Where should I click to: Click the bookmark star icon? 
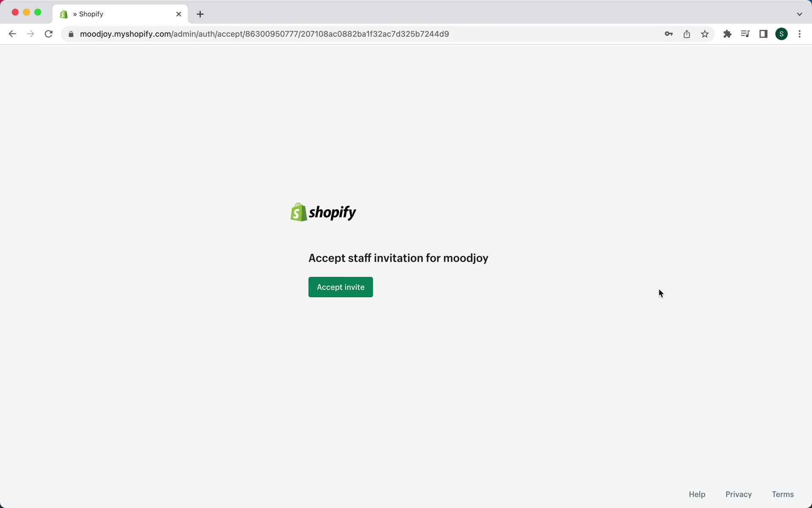[705, 34]
